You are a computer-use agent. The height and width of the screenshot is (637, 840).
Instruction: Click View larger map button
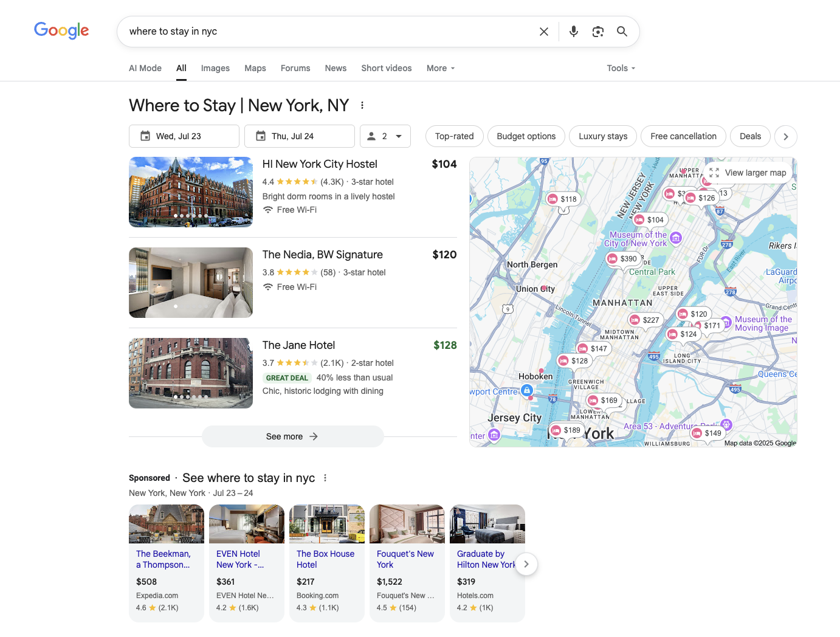[x=748, y=173]
